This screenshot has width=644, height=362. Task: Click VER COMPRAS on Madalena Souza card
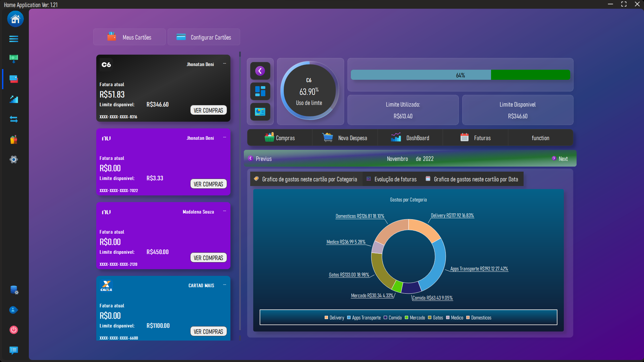[209, 258]
